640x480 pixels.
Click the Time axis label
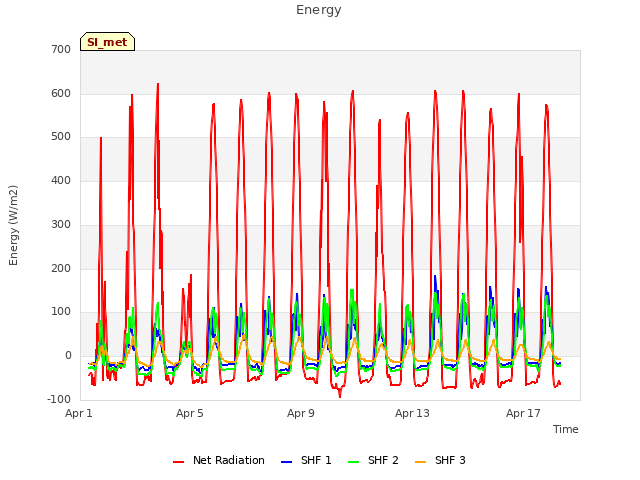pos(566,429)
